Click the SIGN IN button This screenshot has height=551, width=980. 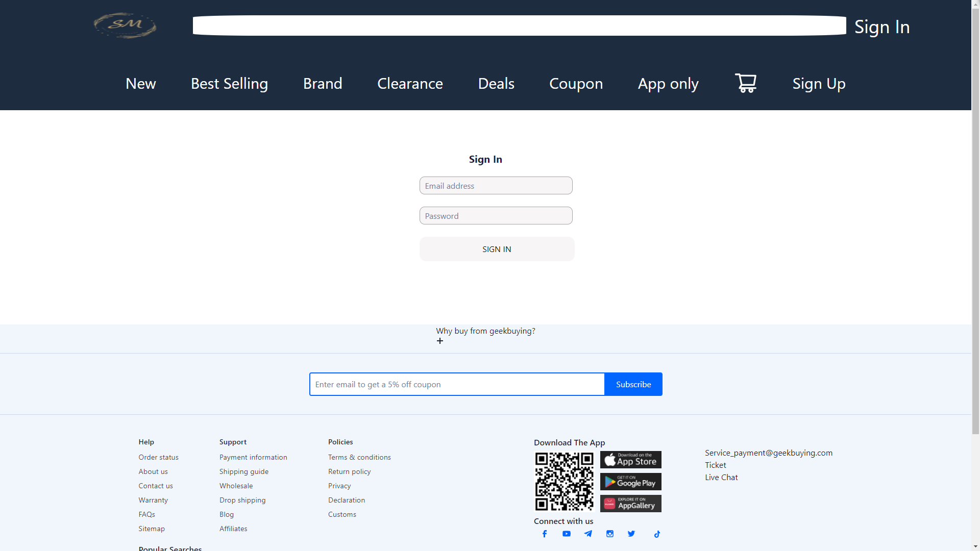click(x=497, y=249)
